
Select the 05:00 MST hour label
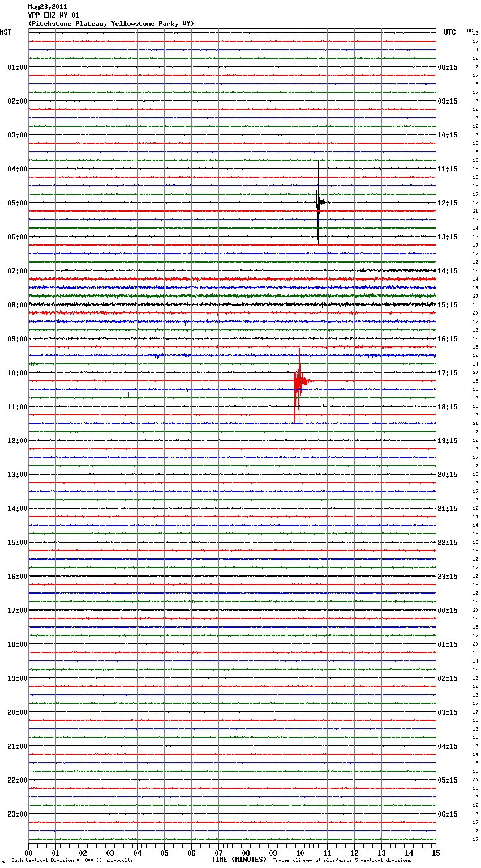click(x=17, y=203)
